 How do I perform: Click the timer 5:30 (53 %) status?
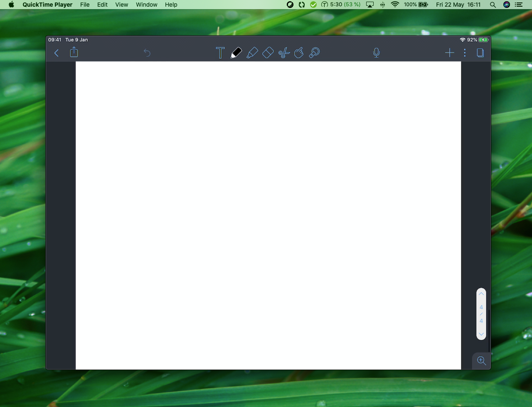pos(341,5)
